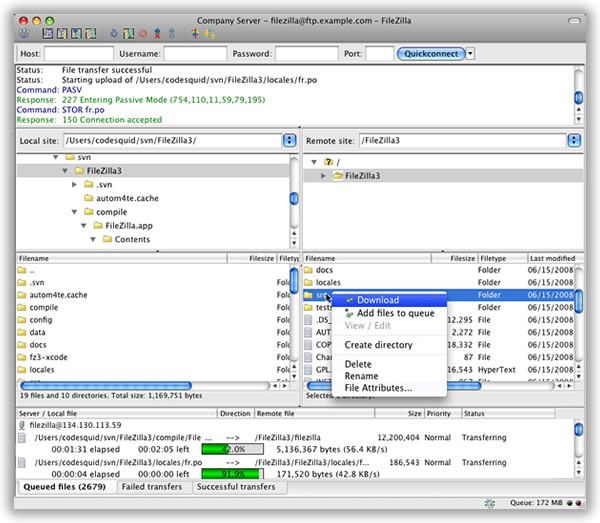This screenshot has width=600, height=523.
Task: Toggle synchronized browsing icon
Action: (210, 34)
